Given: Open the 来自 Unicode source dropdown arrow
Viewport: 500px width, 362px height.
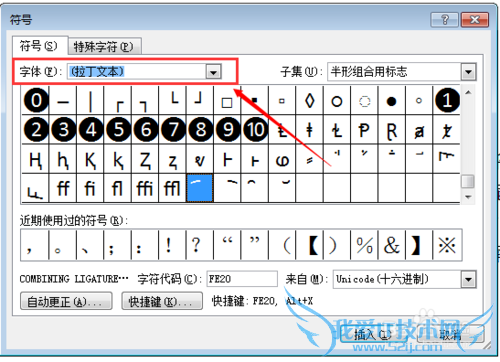Looking at the screenshot, I should point(468,279).
